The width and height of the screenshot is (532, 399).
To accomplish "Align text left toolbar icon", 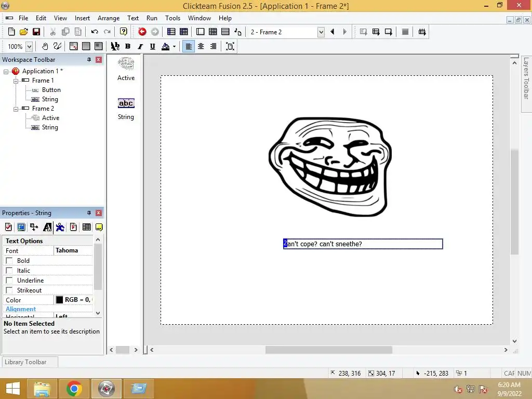I will coord(189,46).
